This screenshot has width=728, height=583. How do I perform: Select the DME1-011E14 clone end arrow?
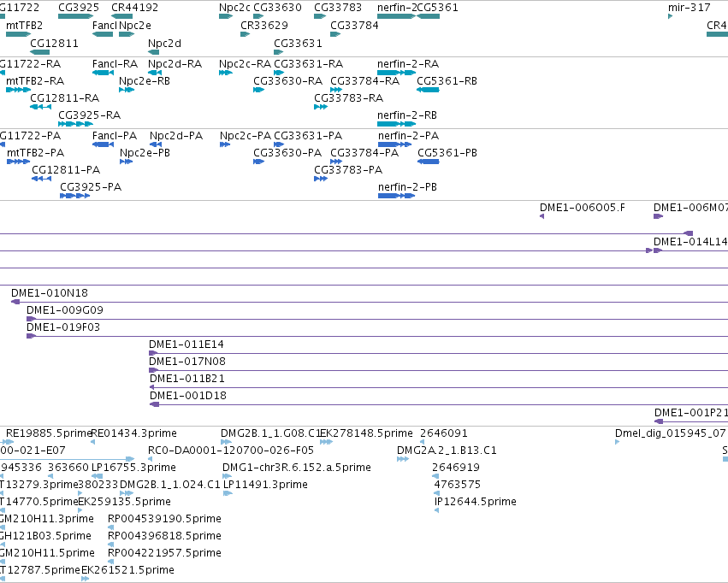[153, 353]
